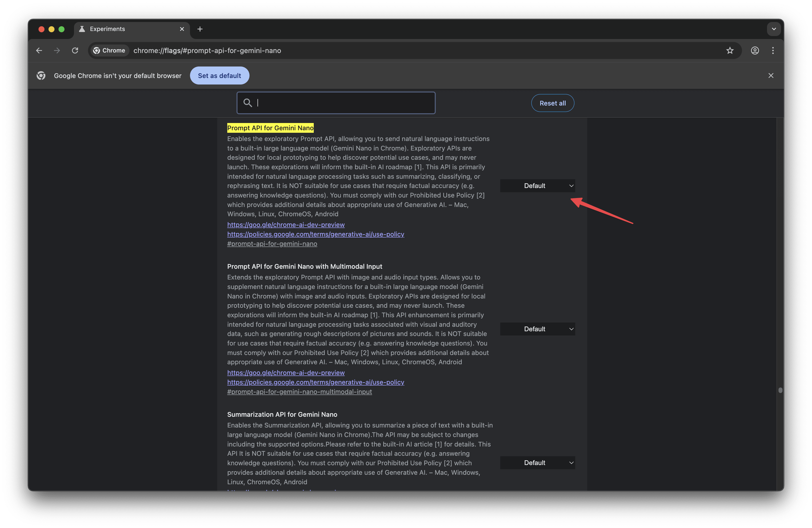Click the magnifier icon in the flags search box

pyautogui.click(x=248, y=103)
